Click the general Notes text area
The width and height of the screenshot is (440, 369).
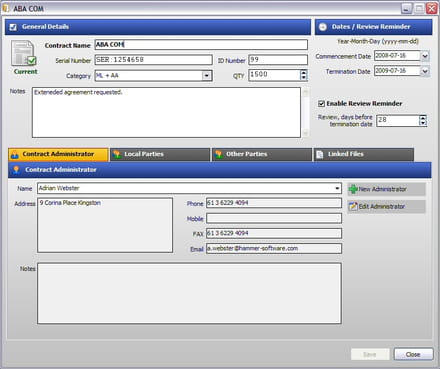[166, 113]
